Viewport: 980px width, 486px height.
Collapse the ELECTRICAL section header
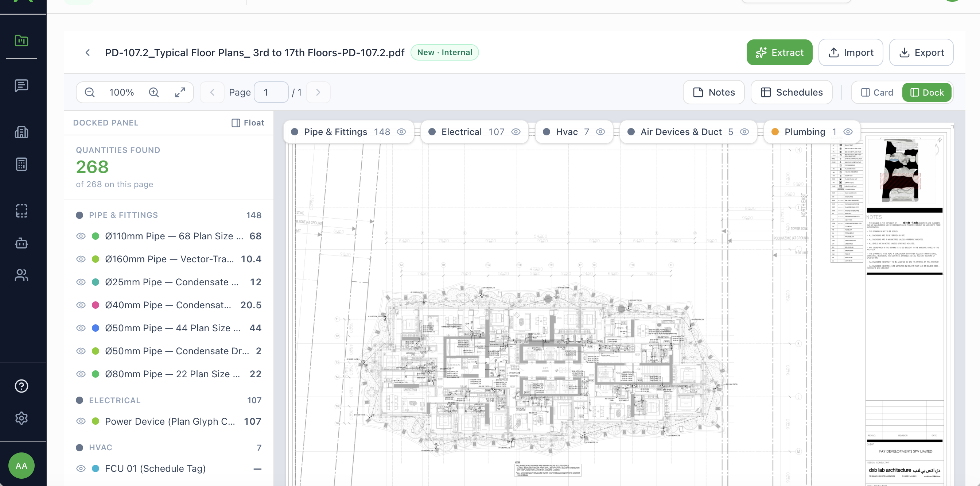click(168, 400)
